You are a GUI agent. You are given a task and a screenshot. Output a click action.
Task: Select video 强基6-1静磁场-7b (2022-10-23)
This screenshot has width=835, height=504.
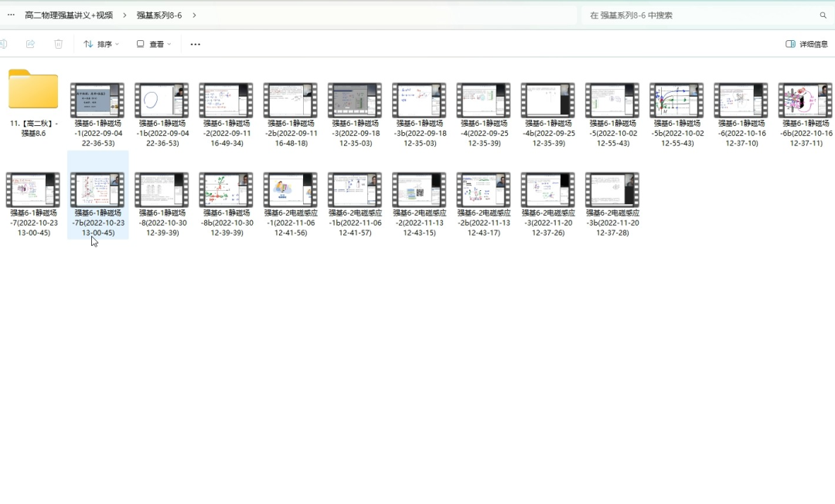click(x=97, y=190)
